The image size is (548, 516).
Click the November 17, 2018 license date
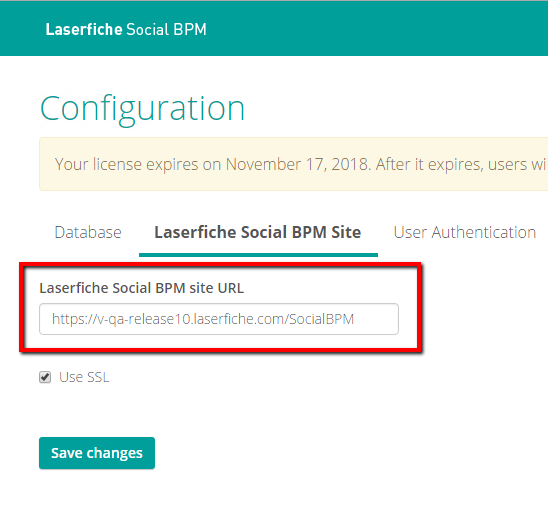297,164
